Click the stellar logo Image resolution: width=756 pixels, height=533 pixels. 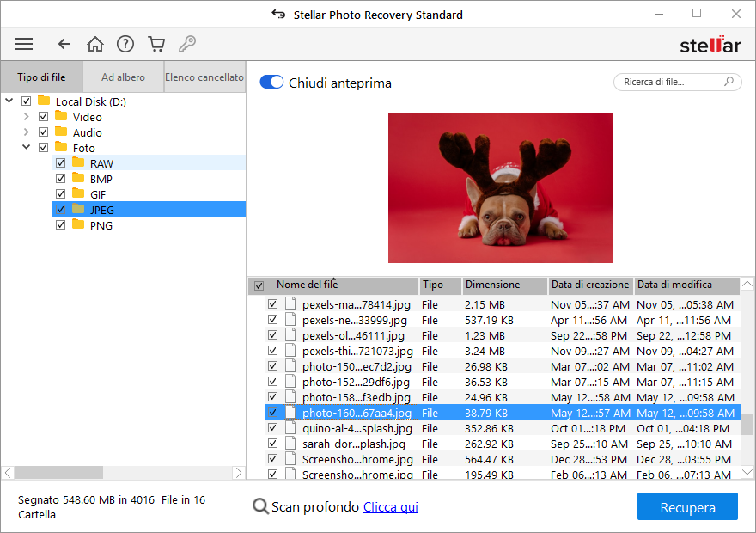[x=710, y=45]
